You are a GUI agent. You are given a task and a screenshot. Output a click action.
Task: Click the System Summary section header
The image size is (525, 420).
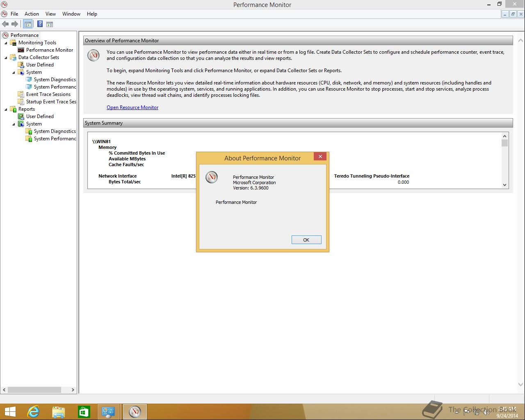pyautogui.click(x=298, y=123)
